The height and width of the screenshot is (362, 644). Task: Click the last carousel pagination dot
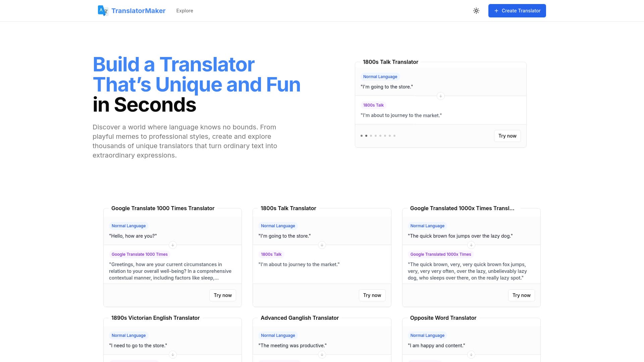[394, 136]
